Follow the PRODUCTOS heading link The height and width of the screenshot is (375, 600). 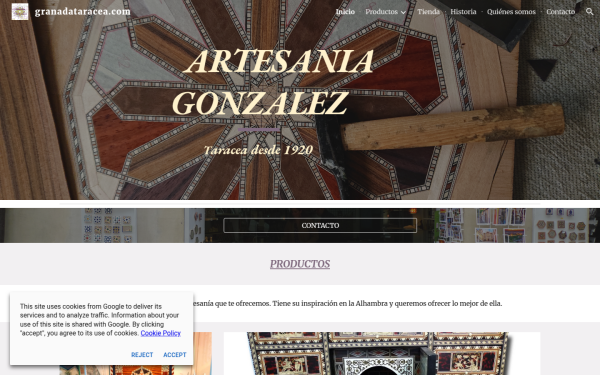(x=300, y=264)
